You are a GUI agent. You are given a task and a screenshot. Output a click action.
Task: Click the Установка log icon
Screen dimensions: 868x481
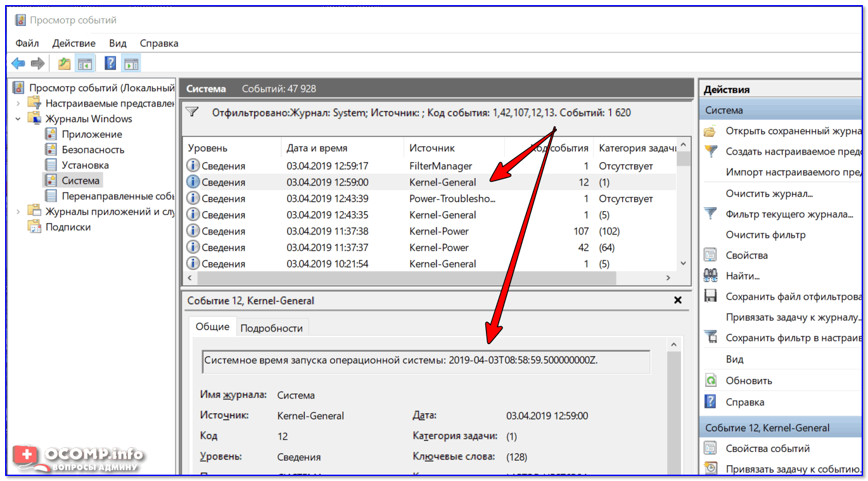click(x=51, y=165)
